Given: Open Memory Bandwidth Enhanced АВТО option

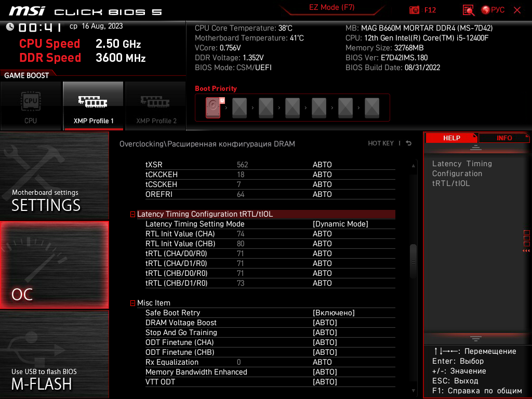Looking at the screenshot, I should (x=325, y=372).
